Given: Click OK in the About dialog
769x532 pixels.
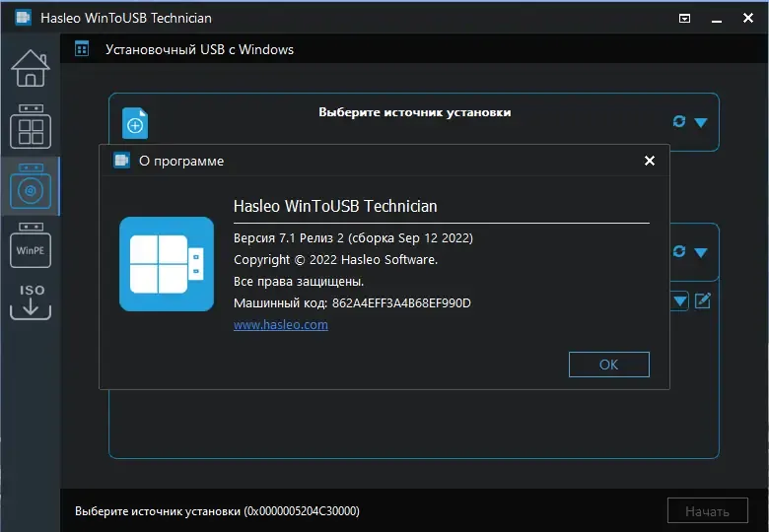Looking at the screenshot, I should pyautogui.click(x=608, y=365).
